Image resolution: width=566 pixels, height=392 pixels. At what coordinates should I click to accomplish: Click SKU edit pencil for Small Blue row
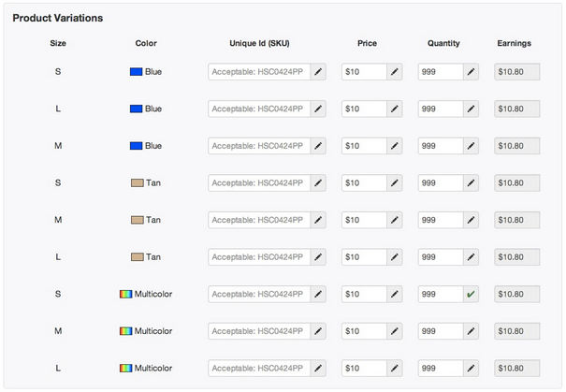tap(318, 71)
